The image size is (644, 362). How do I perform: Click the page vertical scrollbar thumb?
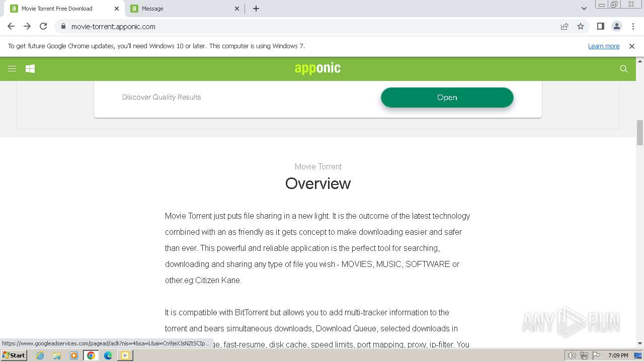tap(640, 132)
